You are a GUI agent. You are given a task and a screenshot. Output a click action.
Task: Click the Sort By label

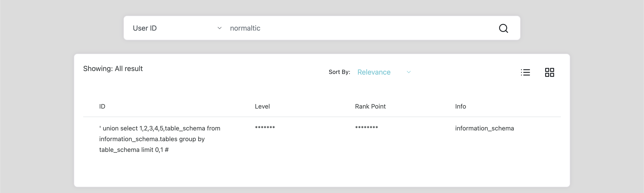[339, 72]
